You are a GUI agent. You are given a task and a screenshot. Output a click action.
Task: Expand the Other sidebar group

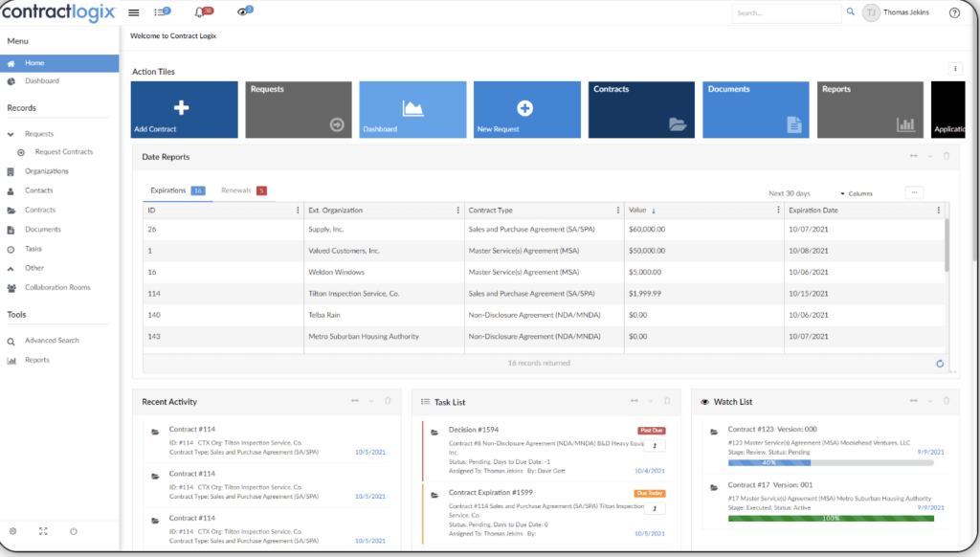click(11, 268)
